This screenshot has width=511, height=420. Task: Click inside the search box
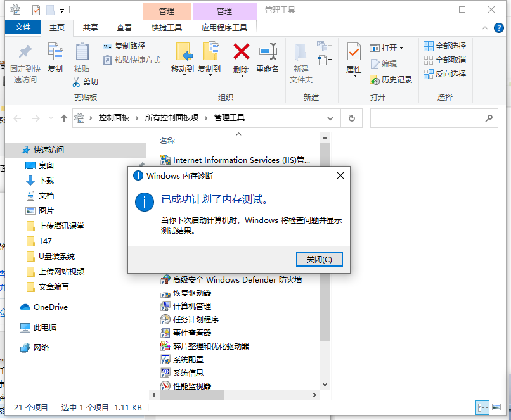[434, 118]
